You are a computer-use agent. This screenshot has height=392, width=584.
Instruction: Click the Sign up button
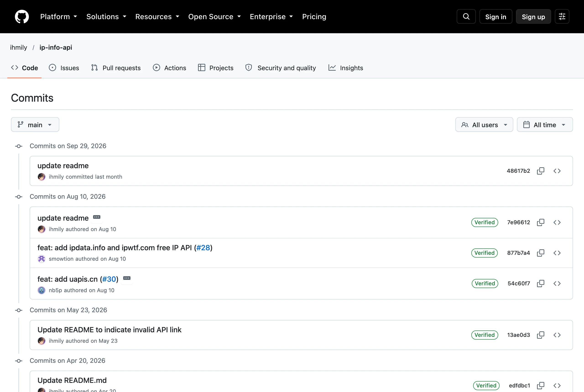pyautogui.click(x=533, y=16)
